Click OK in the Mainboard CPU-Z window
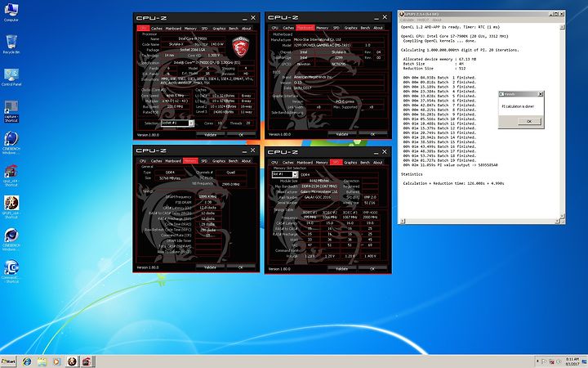 pyautogui.click(x=372, y=134)
